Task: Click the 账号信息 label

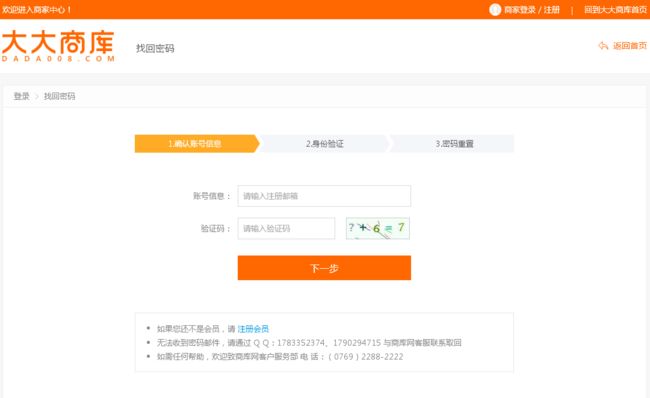Action: click(211, 196)
